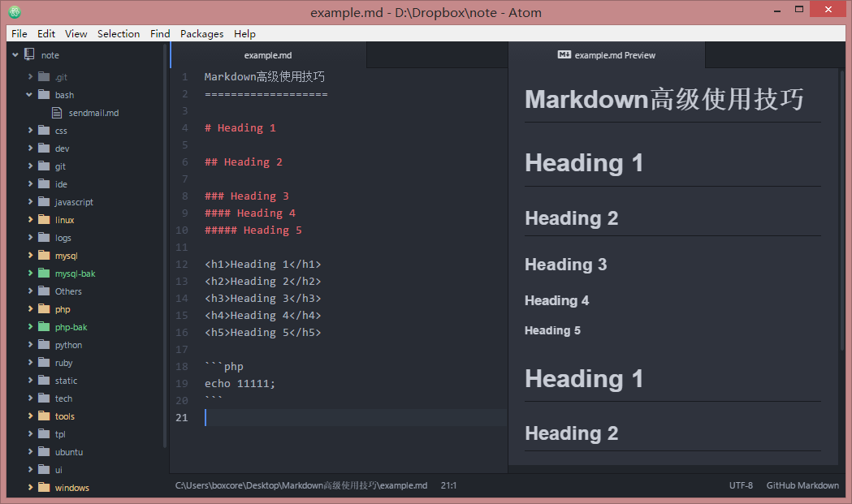852x504 pixels.
Task: Click the tools folder icon
Action: (x=44, y=416)
